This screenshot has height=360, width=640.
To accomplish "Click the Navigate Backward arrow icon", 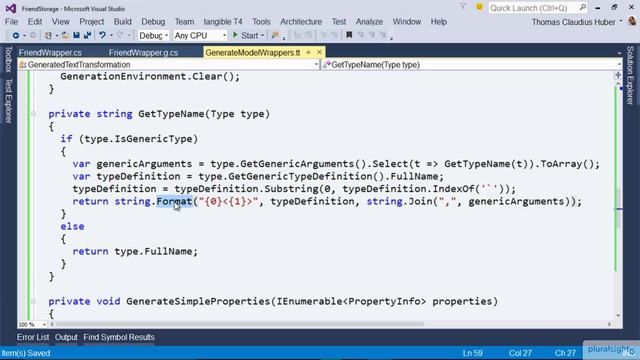I will (x=16, y=36).
